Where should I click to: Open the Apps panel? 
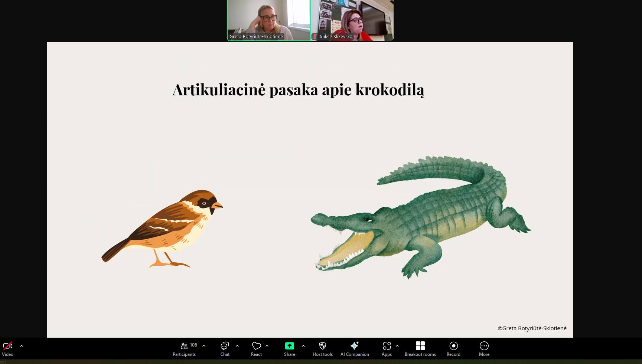click(387, 348)
